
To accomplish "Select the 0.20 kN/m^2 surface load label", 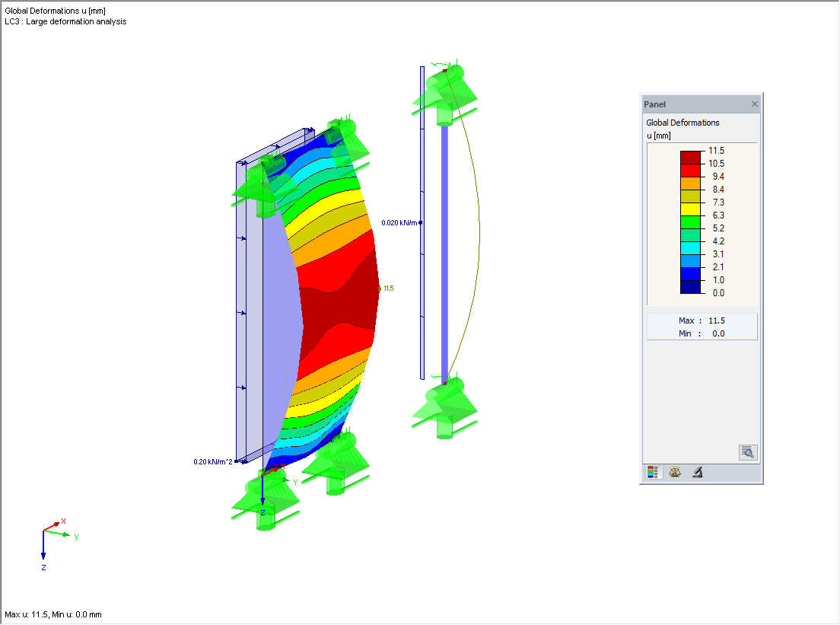I will (213, 462).
